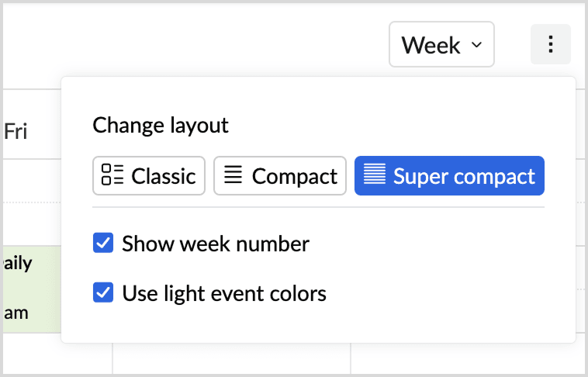
Task: Click the event time text ending in 'am'
Action: pyautogui.click(x=17, y=313)
